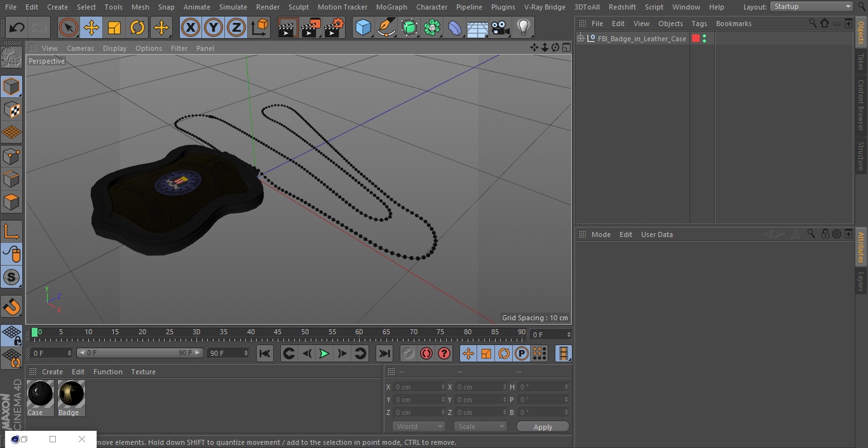Toggle the object's visibility dots
This screenshot has height=448, width=868.
704,39
